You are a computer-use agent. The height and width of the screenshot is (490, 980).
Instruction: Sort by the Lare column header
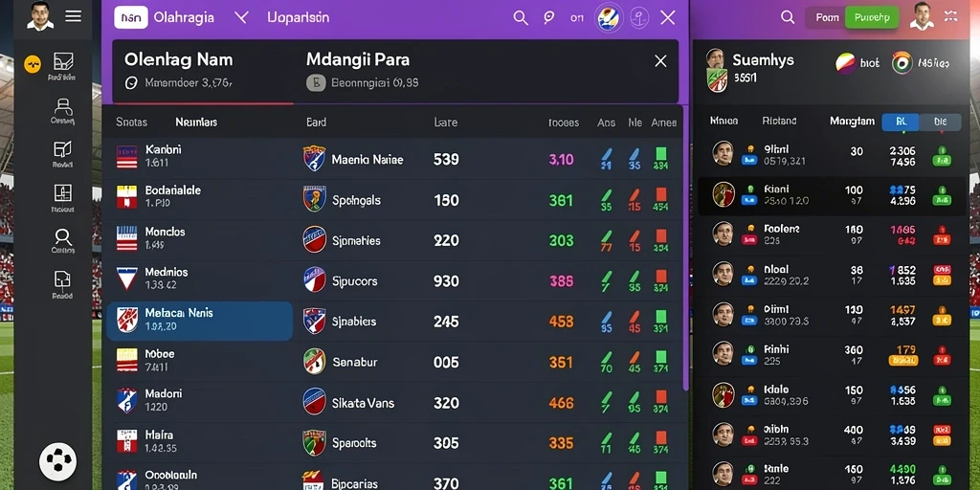[446, 122]
